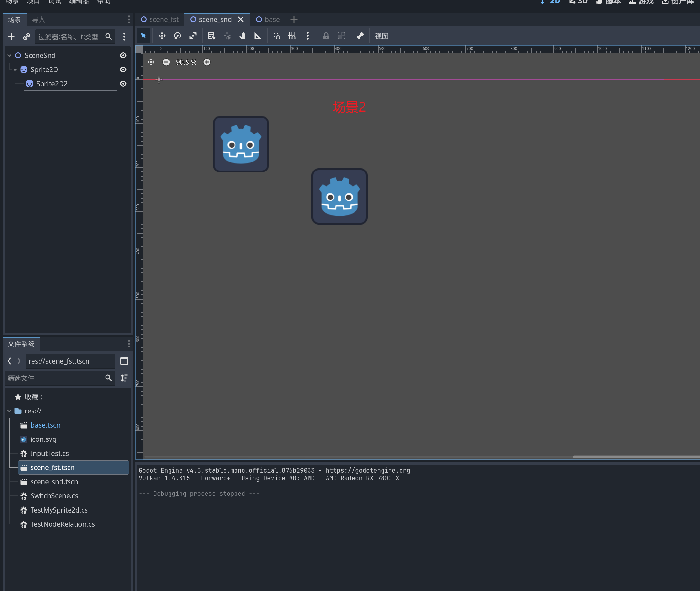Image resolution: width=700 pixels, height=591 pixels.
Task: Collapse the Sprite2D tree node
Action: click(x=15, y=70)
